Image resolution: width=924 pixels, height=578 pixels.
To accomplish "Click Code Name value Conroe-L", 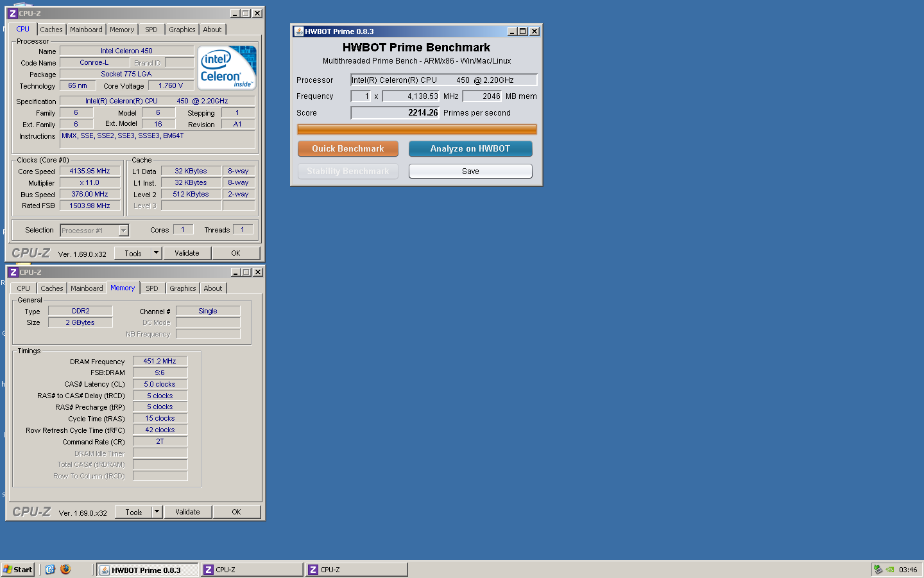I will point(94,62).
